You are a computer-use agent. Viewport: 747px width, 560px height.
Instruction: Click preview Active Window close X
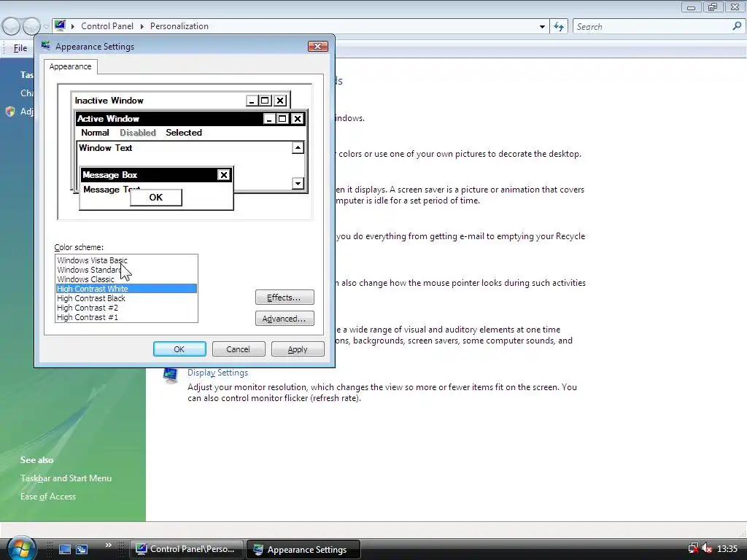coord(298,119)
